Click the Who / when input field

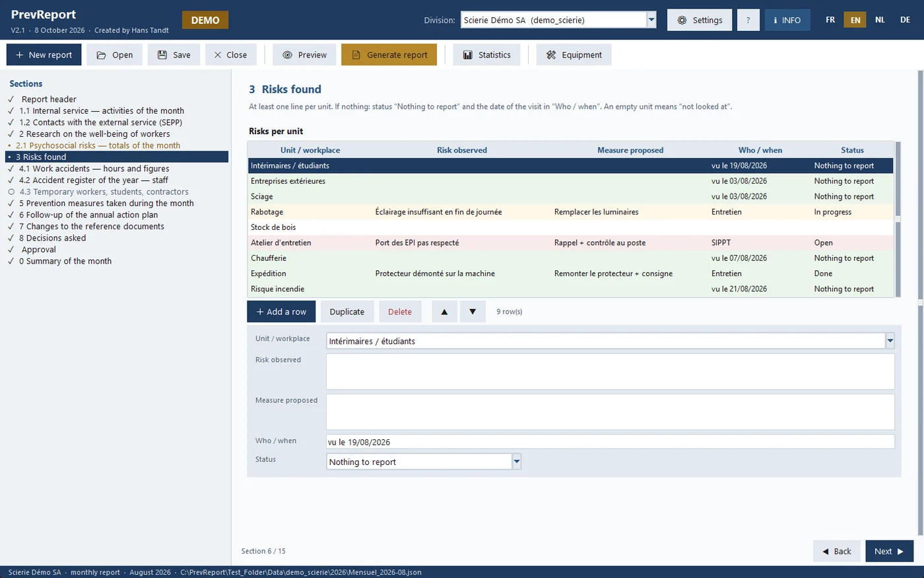coord(610,442)
